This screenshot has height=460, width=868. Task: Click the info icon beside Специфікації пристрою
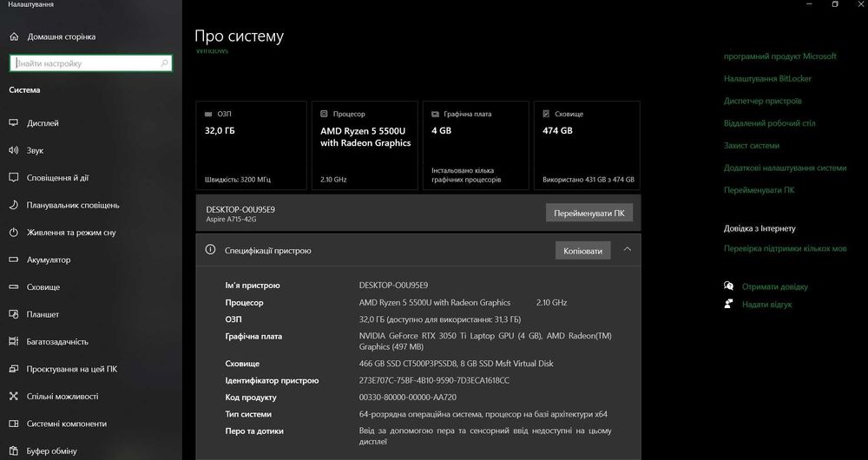point(210,250)
